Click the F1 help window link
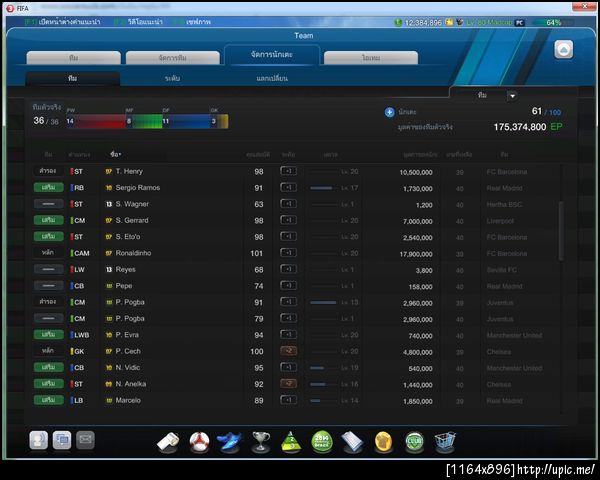This screenshot has width=600, height=480. point(62,22)
